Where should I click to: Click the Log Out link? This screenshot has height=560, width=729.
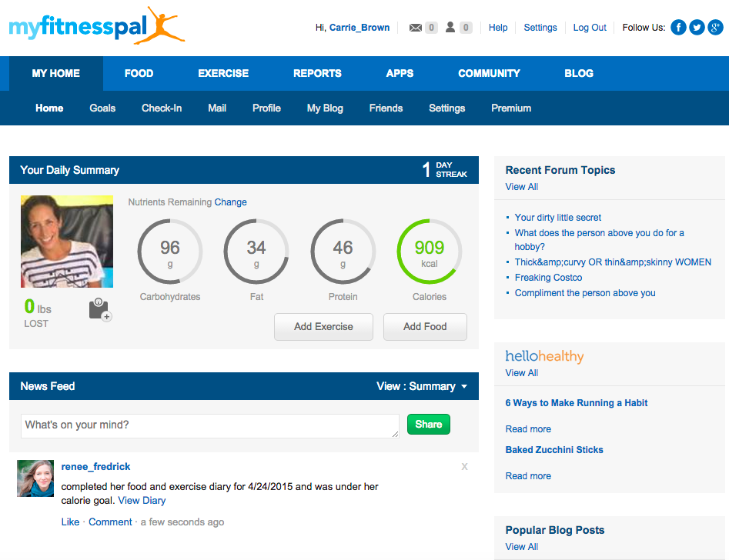[x=590, y=28]
